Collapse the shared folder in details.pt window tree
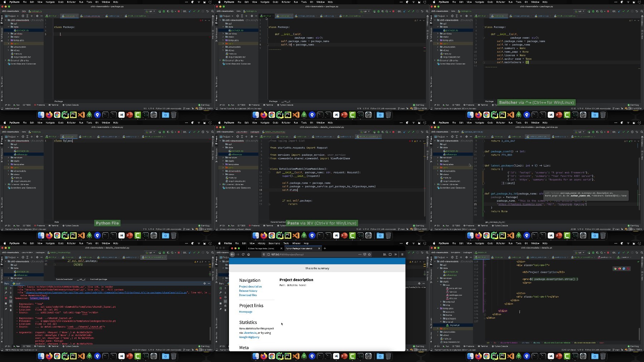Image resolution: width=644 pixels, height=362 pixels. pos(441,322)
